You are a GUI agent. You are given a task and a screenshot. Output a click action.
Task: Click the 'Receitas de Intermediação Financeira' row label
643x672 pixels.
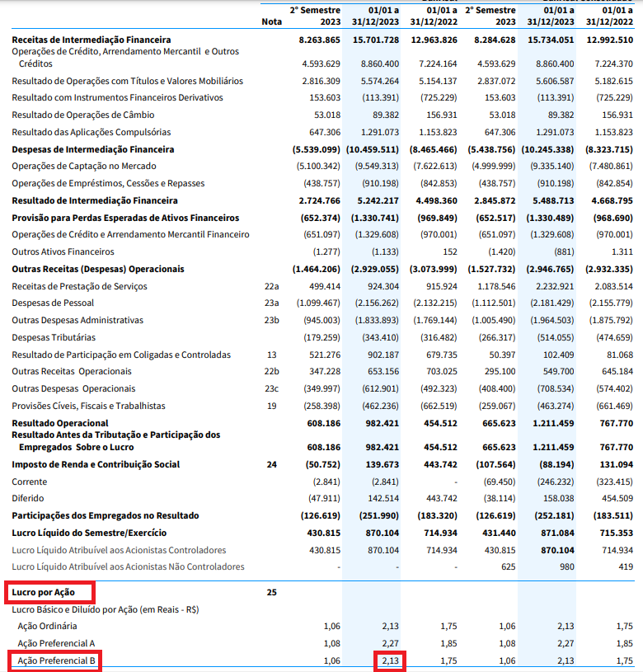[92, 40]
